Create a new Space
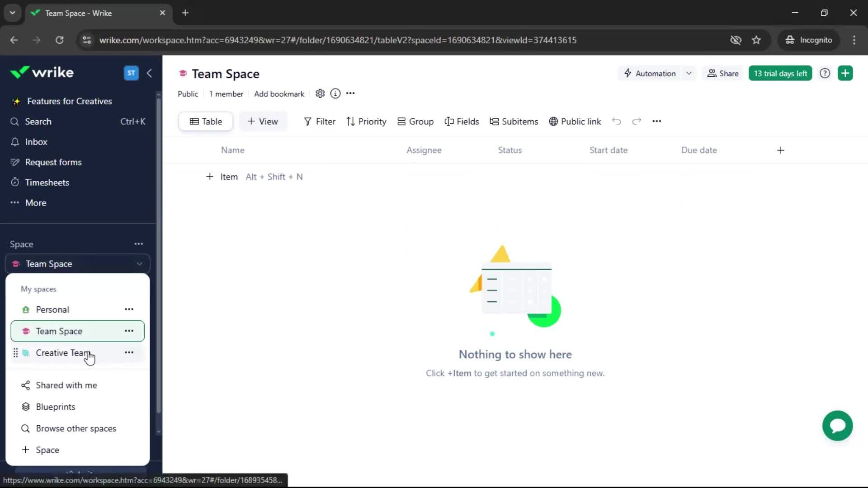Image resolution: width=868 pixels, height=488 pixels. pos(47,450)
